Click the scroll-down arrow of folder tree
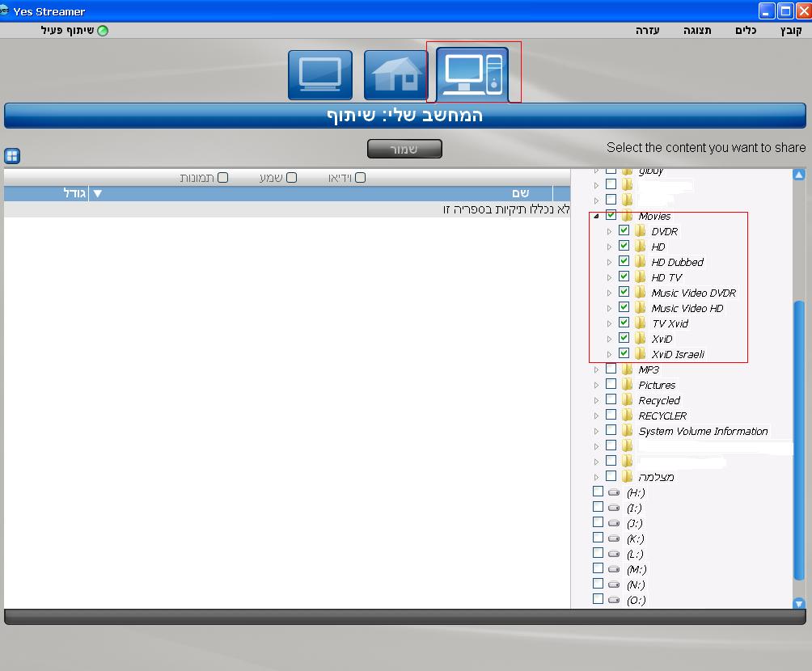 click(799, 603)
